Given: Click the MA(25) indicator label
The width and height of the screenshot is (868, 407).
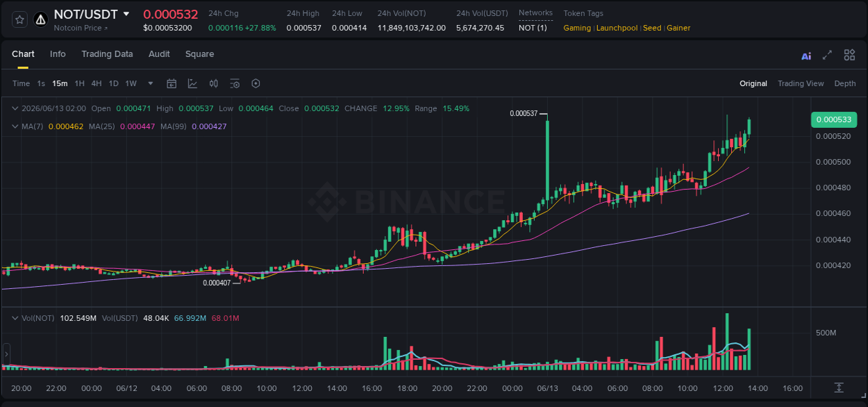Looking at the screenshot, I should coord(103,126).
